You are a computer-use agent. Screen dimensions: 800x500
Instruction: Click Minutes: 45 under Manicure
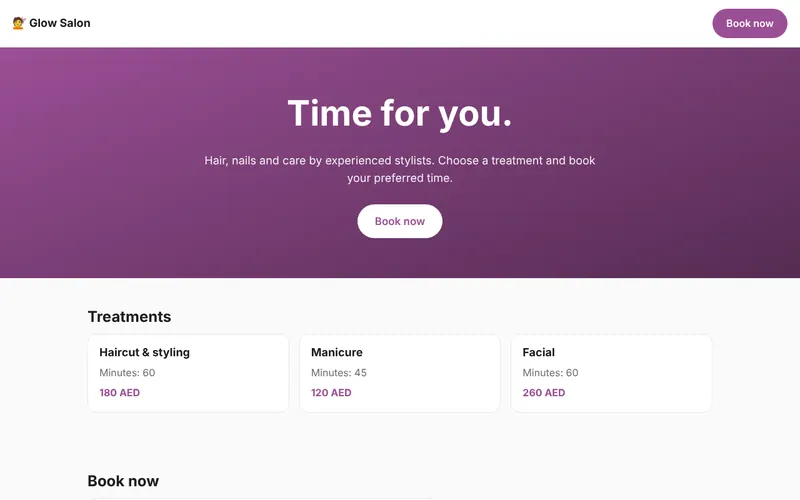[339, 373]
